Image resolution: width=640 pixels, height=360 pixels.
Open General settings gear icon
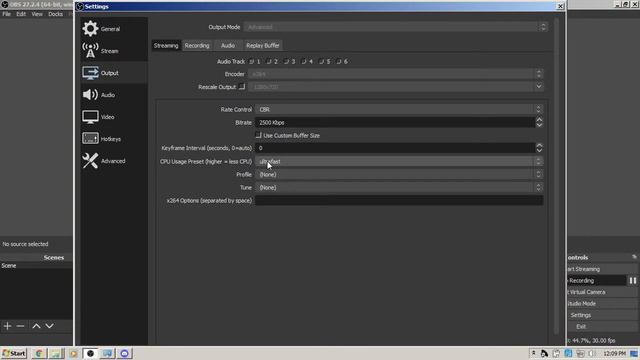(90, 29)
